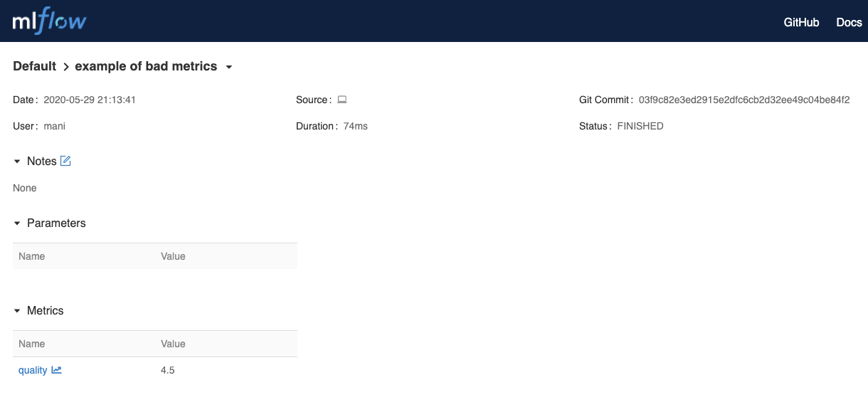Open the GitHub menu item
The height and width of the screenshot is (412, 868).
tap(801, 22)
